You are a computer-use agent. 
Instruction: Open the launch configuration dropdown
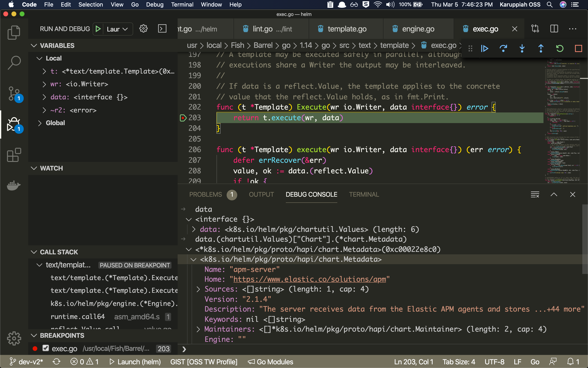tap(117, 29)
